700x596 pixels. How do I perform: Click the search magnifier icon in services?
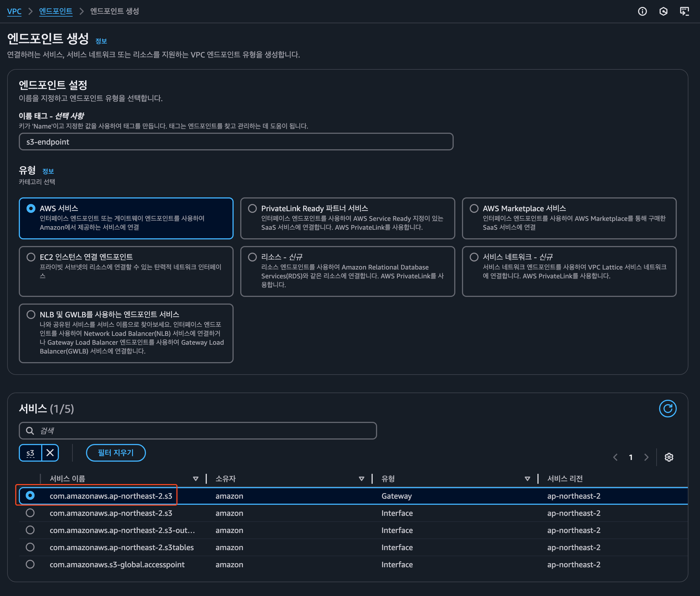point(30,431)
